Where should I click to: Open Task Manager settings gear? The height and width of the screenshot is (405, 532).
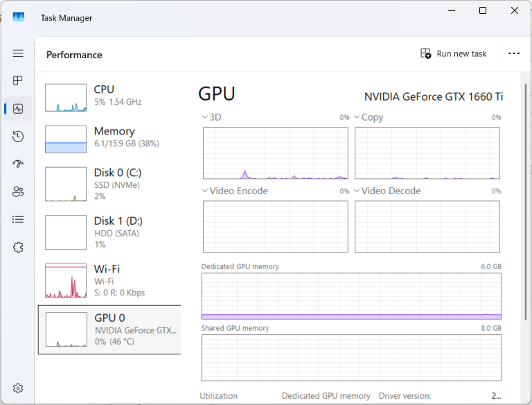click(18, 388)
